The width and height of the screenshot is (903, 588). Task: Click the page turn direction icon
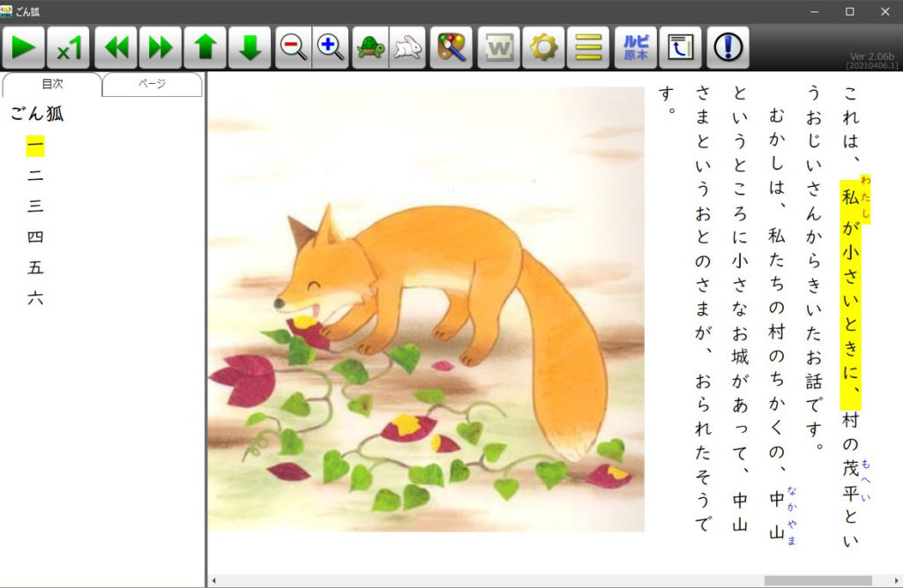[680, 48]
